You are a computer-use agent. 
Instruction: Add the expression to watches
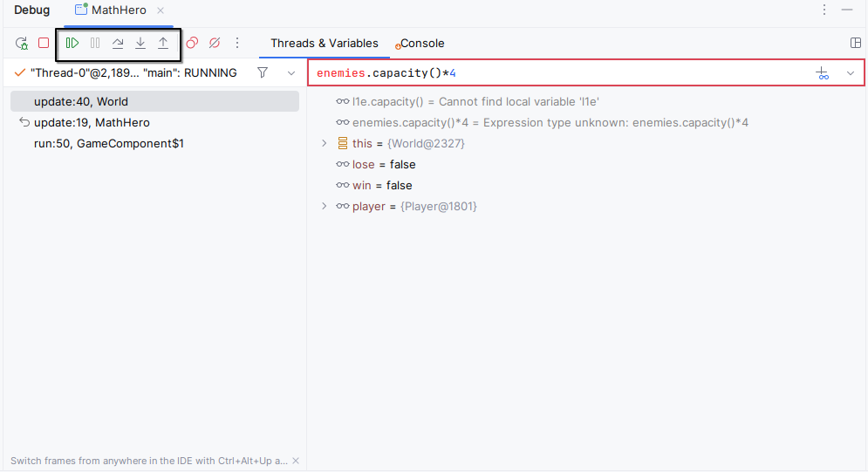[x=822, y=74]
